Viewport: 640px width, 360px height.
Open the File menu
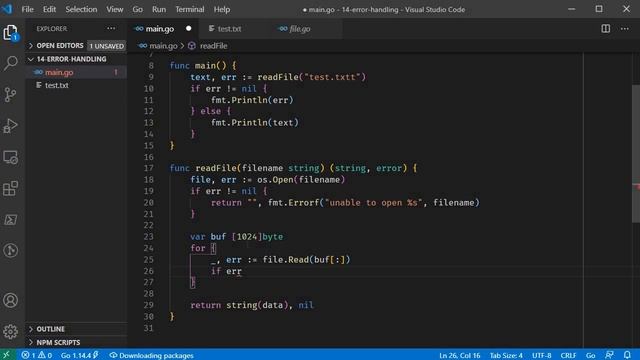(27, 9)
